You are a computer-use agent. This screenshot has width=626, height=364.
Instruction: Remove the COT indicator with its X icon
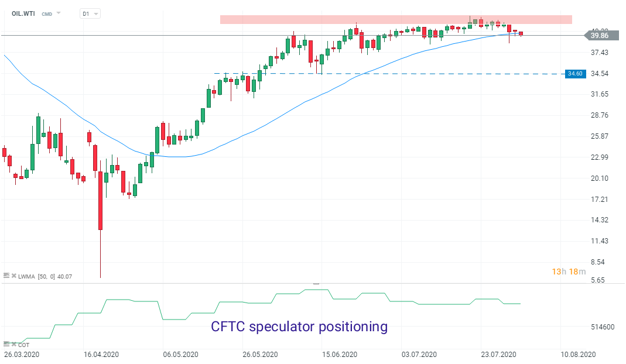[13, 344]
